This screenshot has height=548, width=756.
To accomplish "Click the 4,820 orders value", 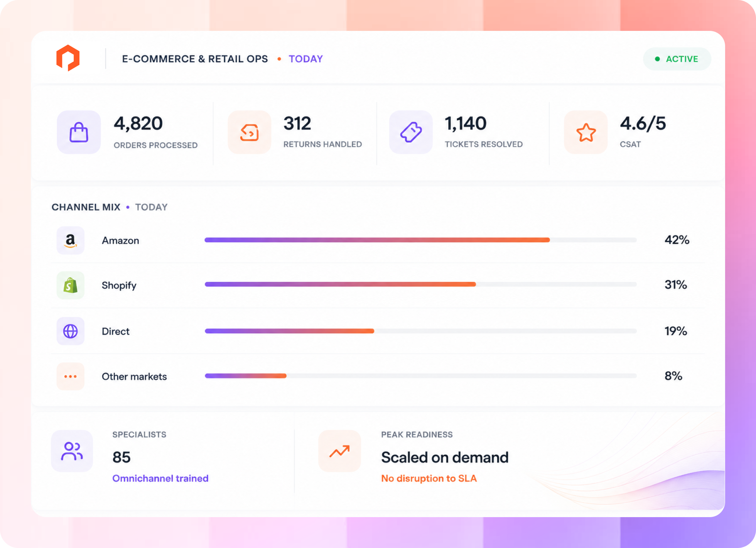I will tap(138, 123).
